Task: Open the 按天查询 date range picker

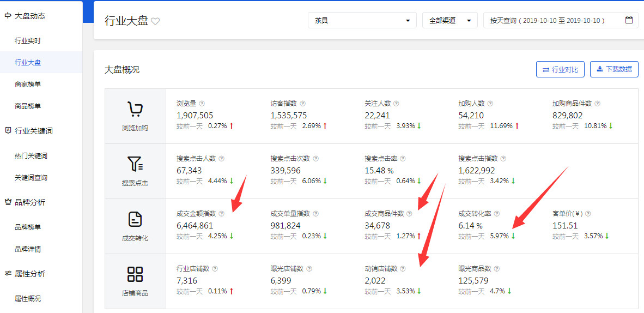Action: point(561,20)
